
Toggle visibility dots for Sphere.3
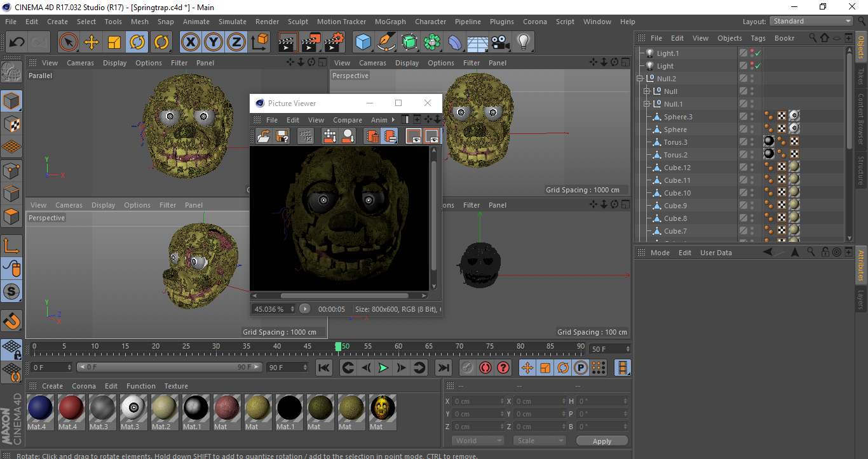[752, 117]
